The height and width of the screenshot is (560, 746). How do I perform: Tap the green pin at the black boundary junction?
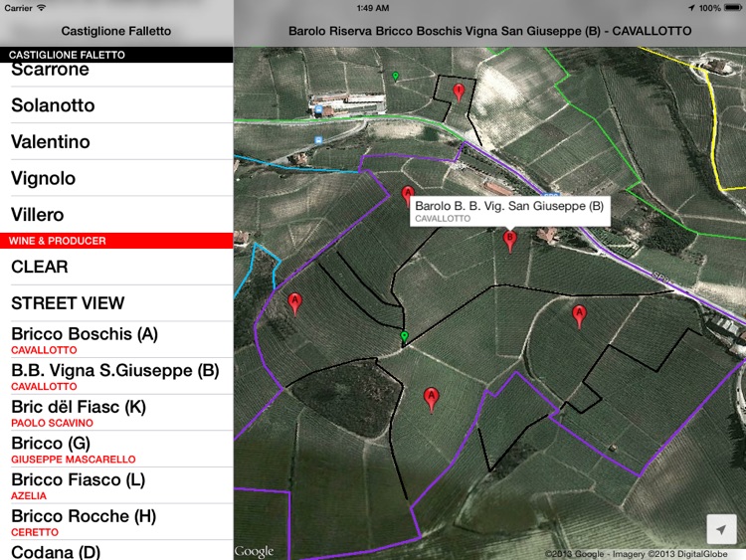(x=404, y=336)
